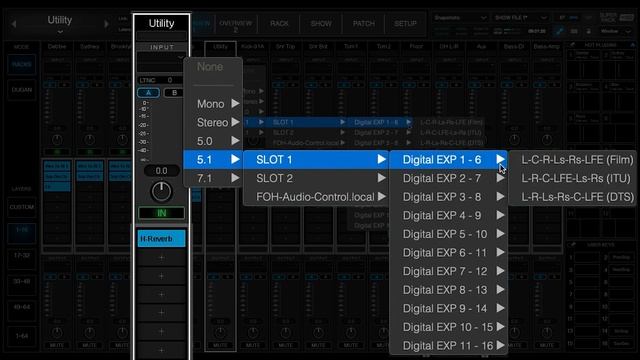640x360 pixels.
Task: Open the SHOW FILE dropdown
Action: (x=520, y=18)
